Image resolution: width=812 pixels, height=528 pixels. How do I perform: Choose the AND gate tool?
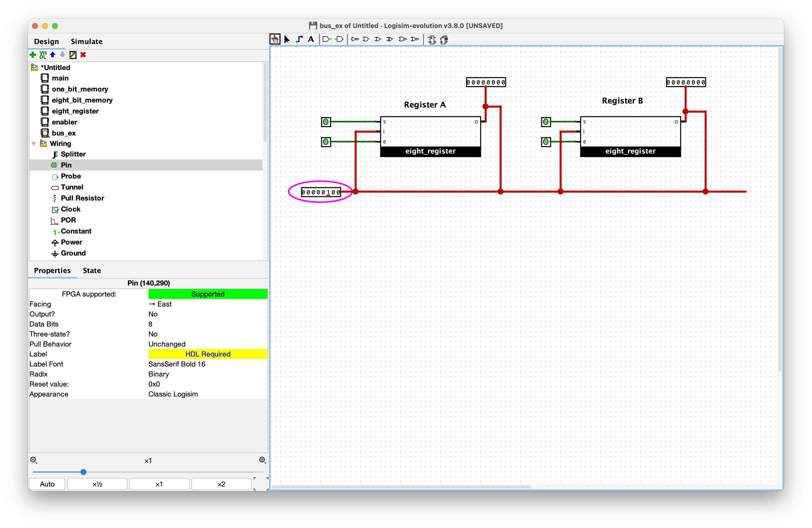tap(366, 39)
